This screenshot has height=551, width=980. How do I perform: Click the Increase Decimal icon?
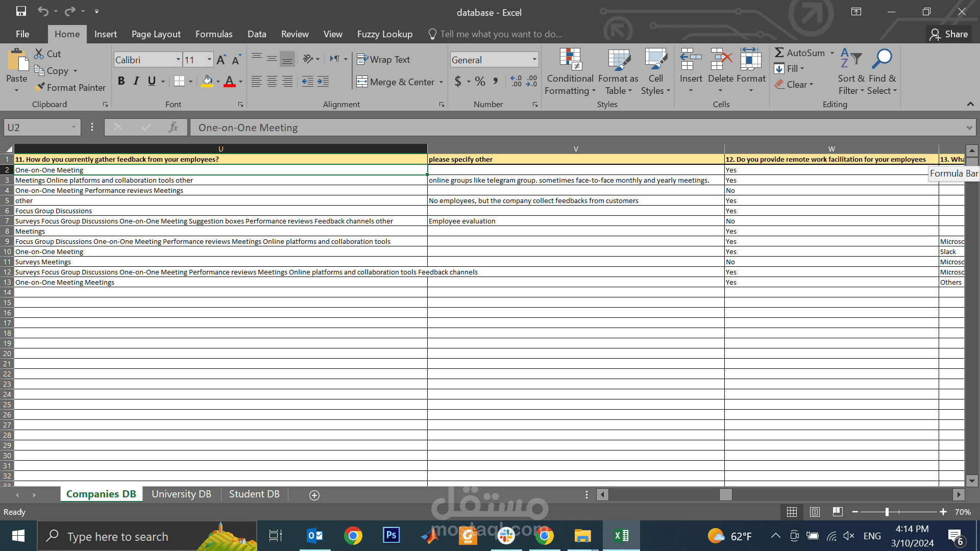516,81
